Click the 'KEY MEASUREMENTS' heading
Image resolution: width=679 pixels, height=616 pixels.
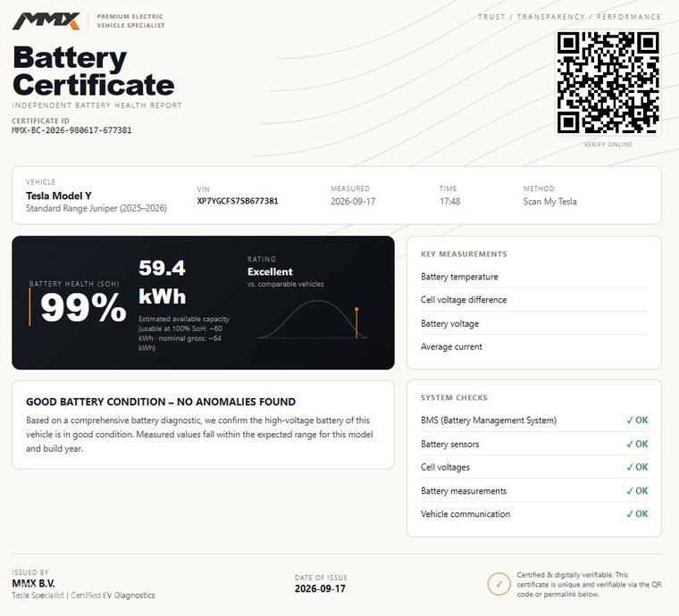click(464, 254)
